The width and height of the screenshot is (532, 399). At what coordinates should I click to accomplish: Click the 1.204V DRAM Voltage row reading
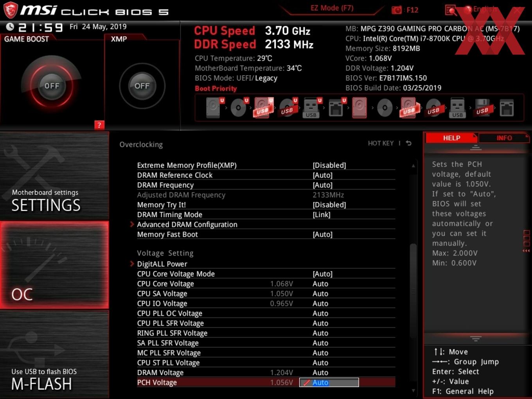point(281,372)
